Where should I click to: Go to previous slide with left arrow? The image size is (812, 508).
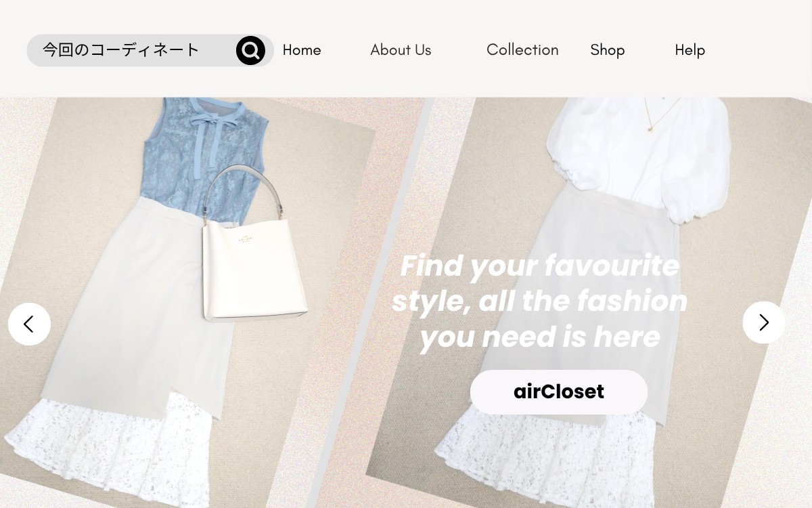point(29,324)
